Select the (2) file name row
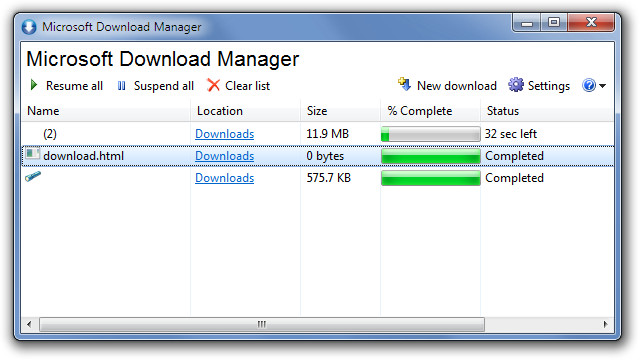 [50, 134]
